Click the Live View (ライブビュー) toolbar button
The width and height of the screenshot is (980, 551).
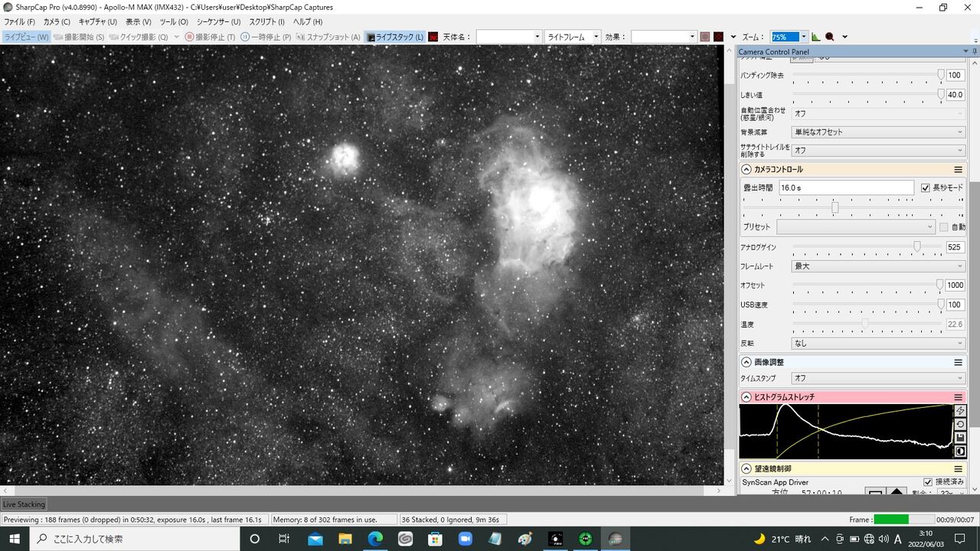(26, 37)
